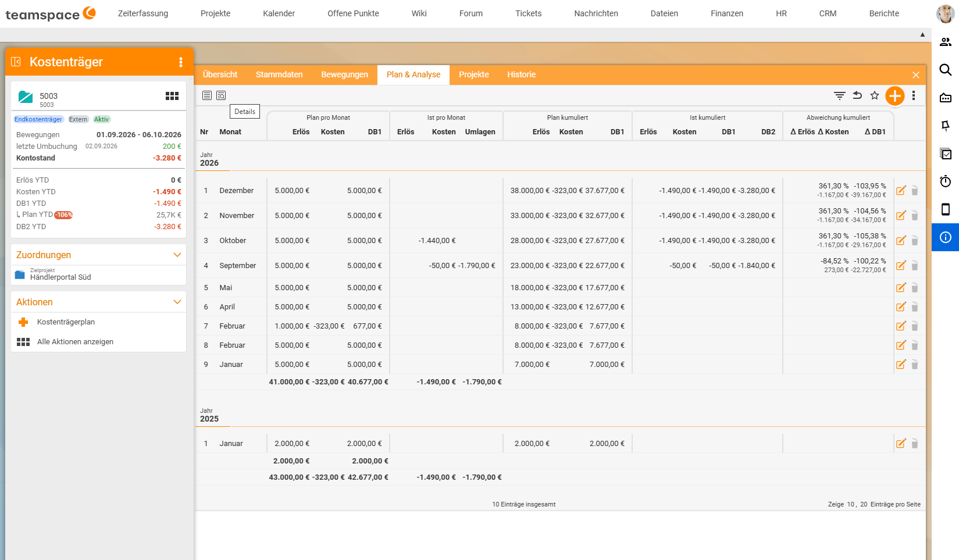This screenshot has height=560, width=959.
Task: Close the Plan & Analyse panel
Action: click(916, 75)
